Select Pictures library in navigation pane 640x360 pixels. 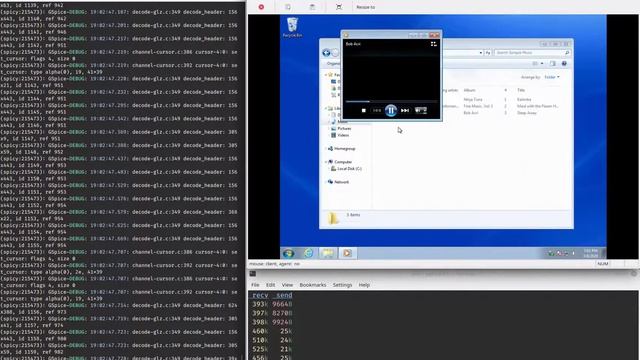pos(341,128)
